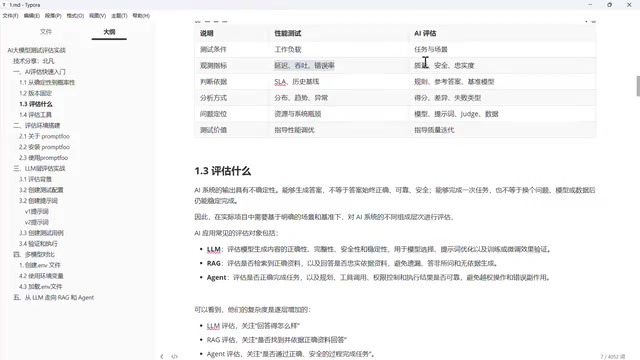Viewport: 640px width, 360px height.
Task: Toggle source code mode icon
Action: 174,356
